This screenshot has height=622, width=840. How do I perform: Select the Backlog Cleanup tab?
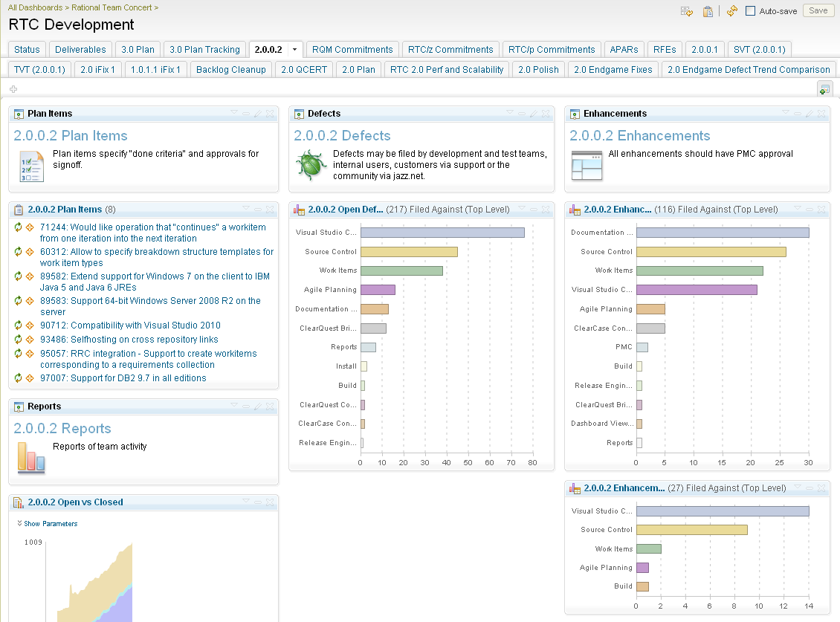[231, 70]
